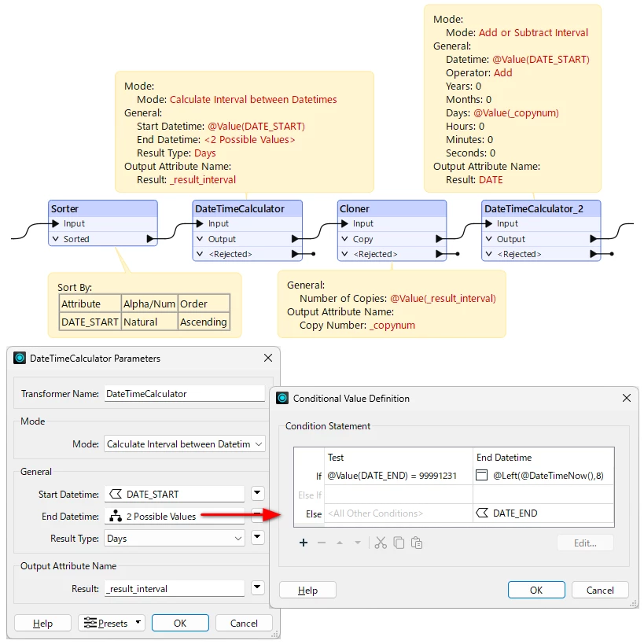Click the Sorter transformer title

65,208
